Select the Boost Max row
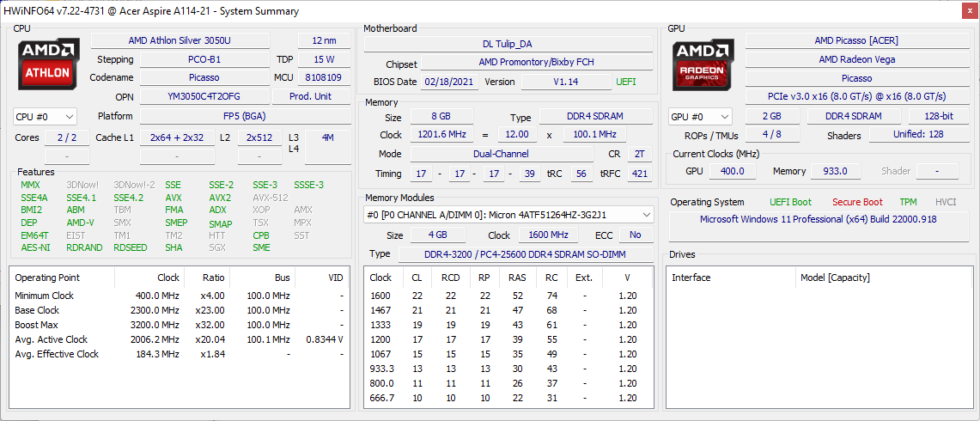Viewport: 980px width, 421px height. point(179,325)
